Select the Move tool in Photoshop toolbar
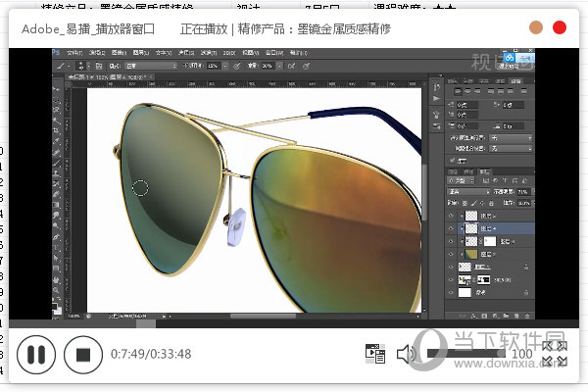The height and width of the screenshot is (392, 588). [57, 89]
